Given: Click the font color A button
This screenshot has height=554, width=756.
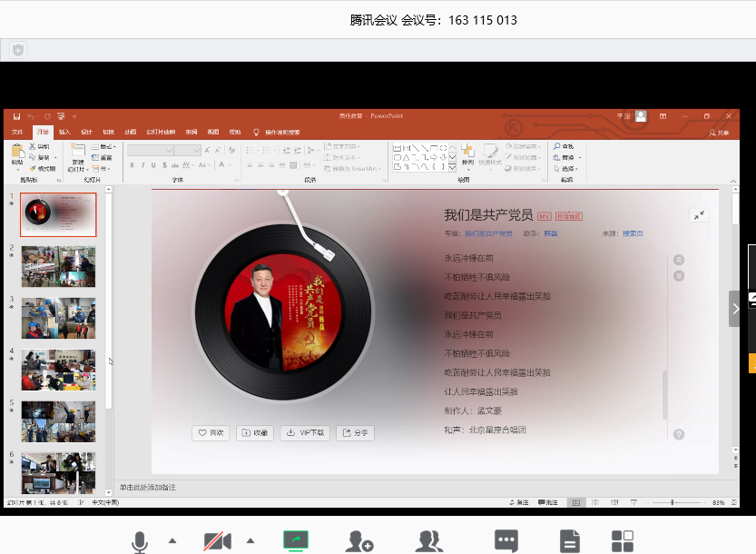Looking at the screenshot, I should pyautogui.click(x=221, y=165).
